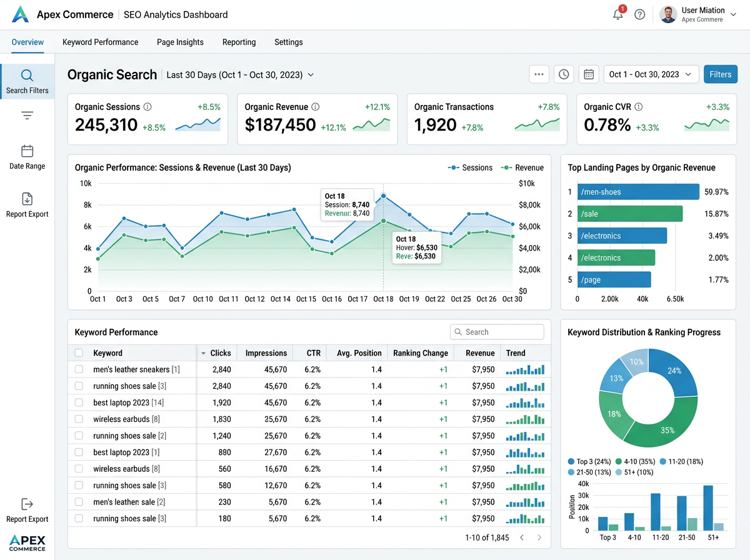Click the user avatar picture
750x560 pixels.
668,14
